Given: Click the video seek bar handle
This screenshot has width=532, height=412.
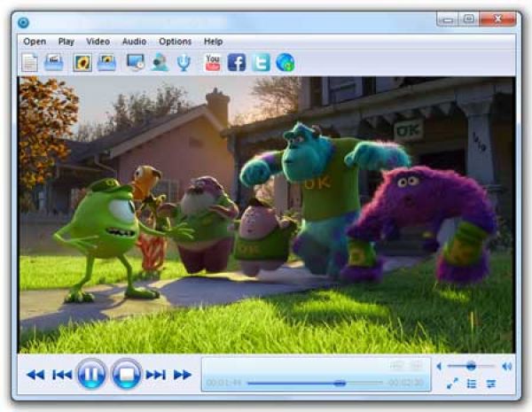Looking at the screenshot, I should (x=340, y=383).
